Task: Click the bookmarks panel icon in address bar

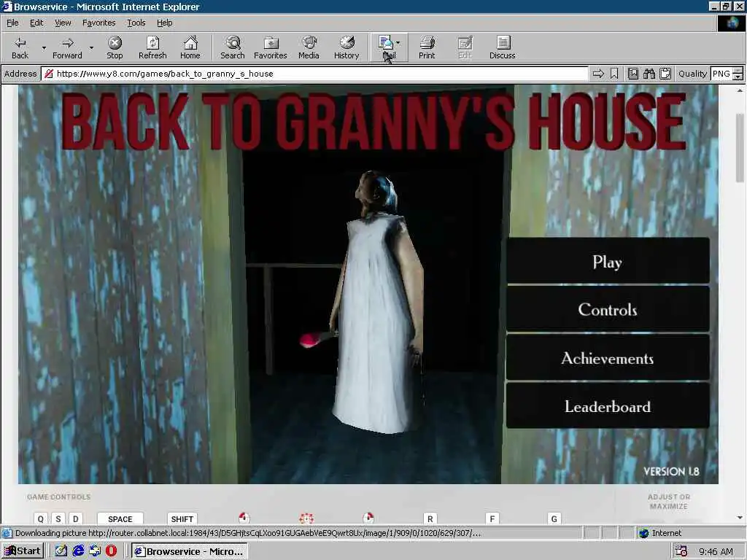Action: pyautogui.click(x=632, y=74)
